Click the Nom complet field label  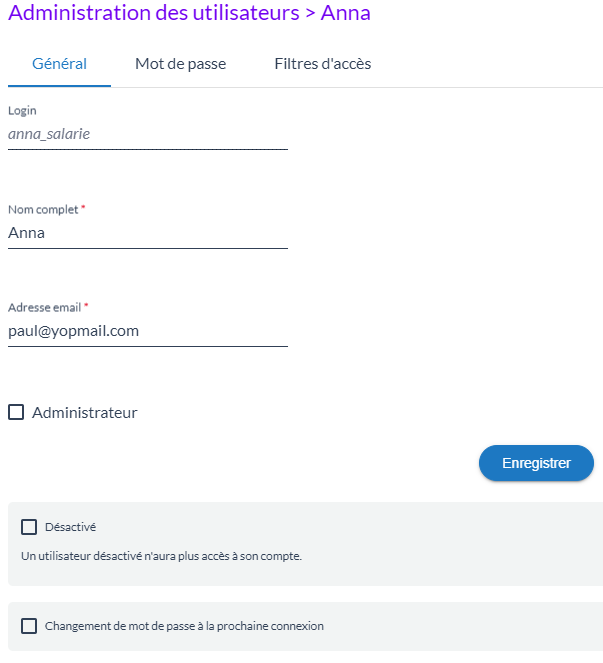pos(43,209)
